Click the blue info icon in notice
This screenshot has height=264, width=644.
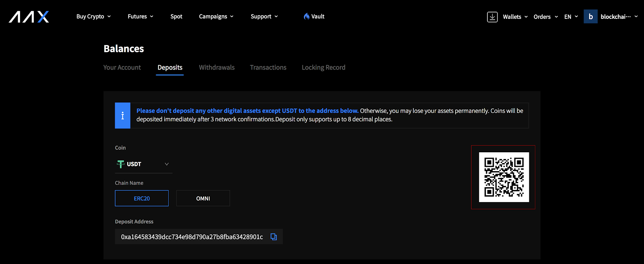[123, 116]
